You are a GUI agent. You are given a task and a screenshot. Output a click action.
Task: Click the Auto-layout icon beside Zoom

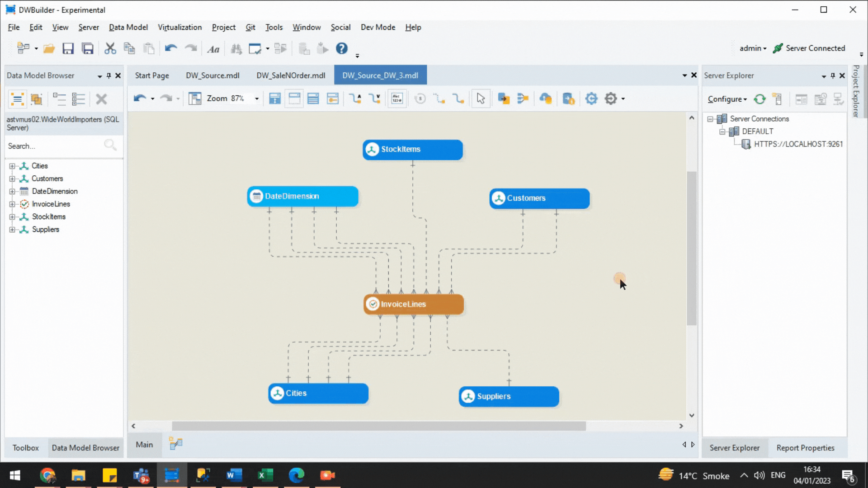coord(195,99)
